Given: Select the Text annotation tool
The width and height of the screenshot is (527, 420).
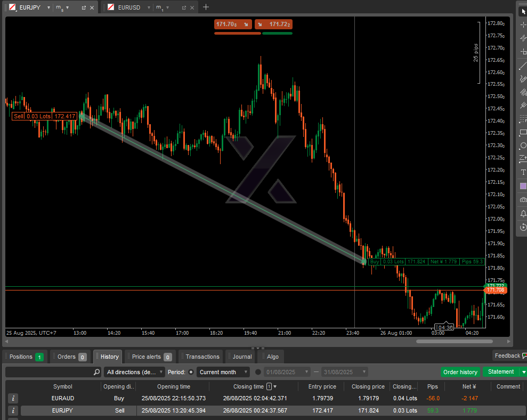Looking at the screenshot, I should (523, 172).
